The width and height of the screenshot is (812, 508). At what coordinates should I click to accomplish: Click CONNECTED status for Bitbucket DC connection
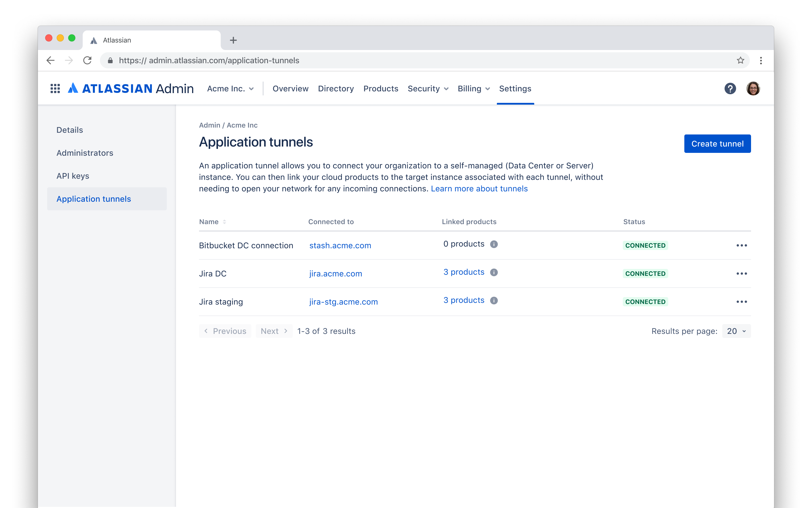[645, 245]
